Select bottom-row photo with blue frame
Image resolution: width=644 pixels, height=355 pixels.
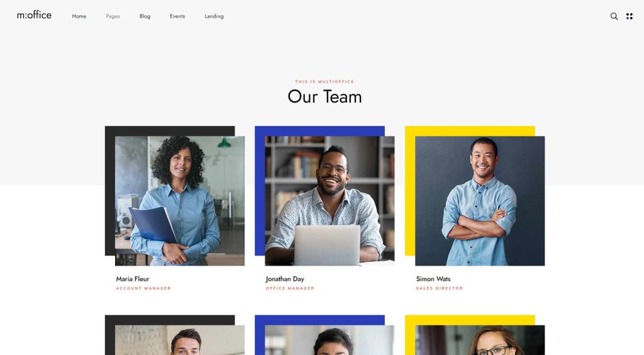coord(330,340)
